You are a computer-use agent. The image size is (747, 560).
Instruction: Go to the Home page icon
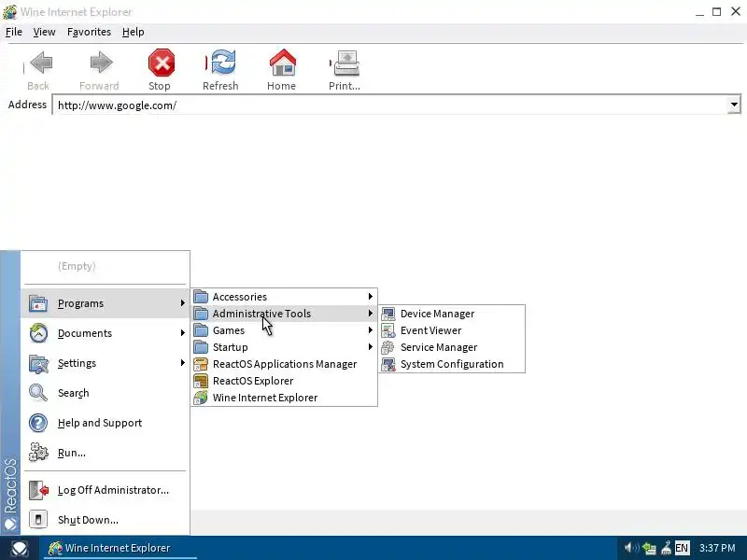coord(283,63)
